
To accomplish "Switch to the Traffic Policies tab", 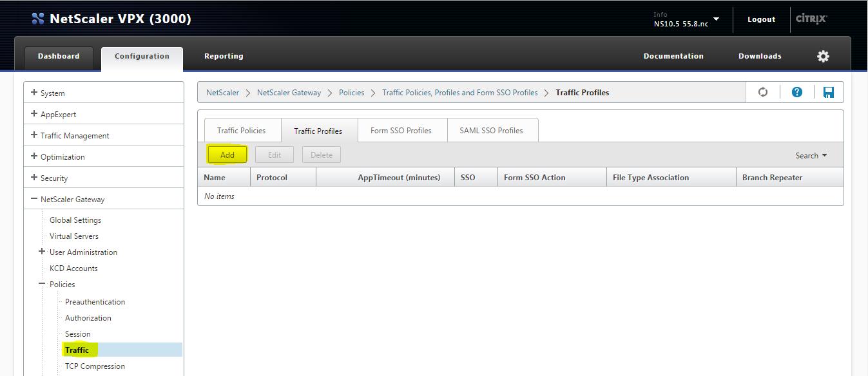I will click(241, 131).
